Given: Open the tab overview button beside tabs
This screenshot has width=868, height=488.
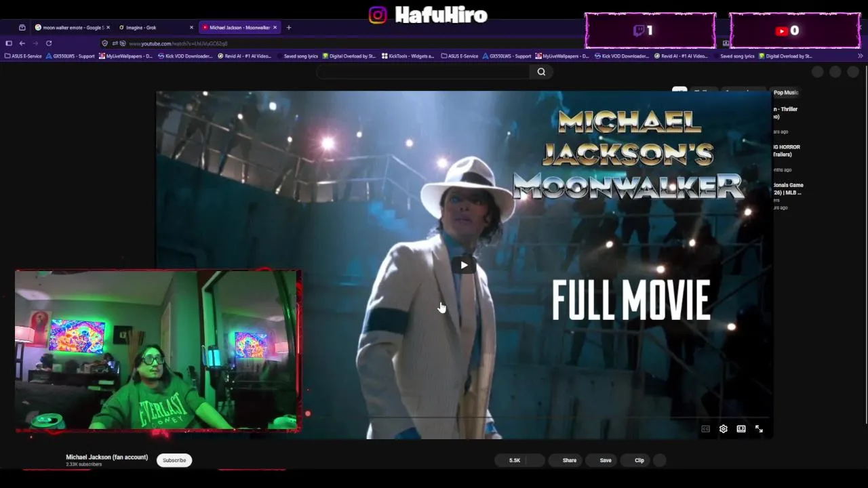Looking at the screenshot, I should [22, 28].
